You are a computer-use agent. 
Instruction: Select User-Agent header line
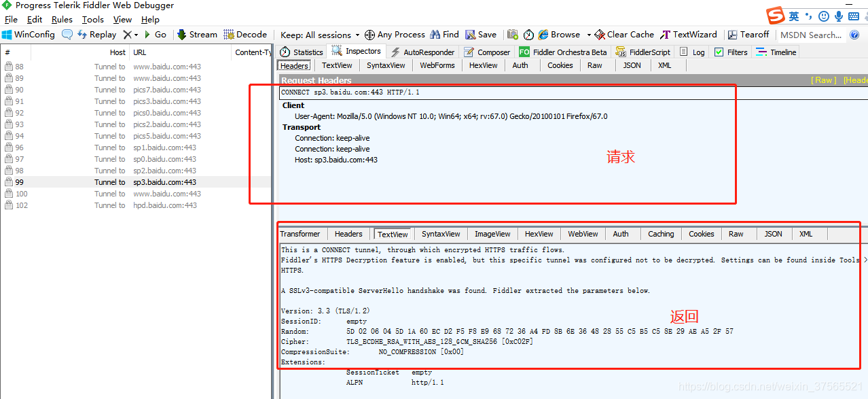[x=451, y=116]
